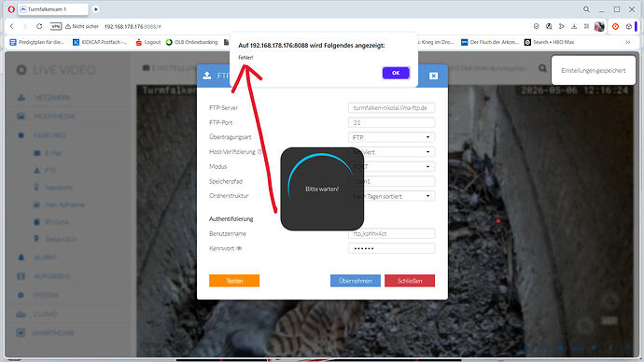Click the FTP upload icon in dialog header

pos(207,76)
